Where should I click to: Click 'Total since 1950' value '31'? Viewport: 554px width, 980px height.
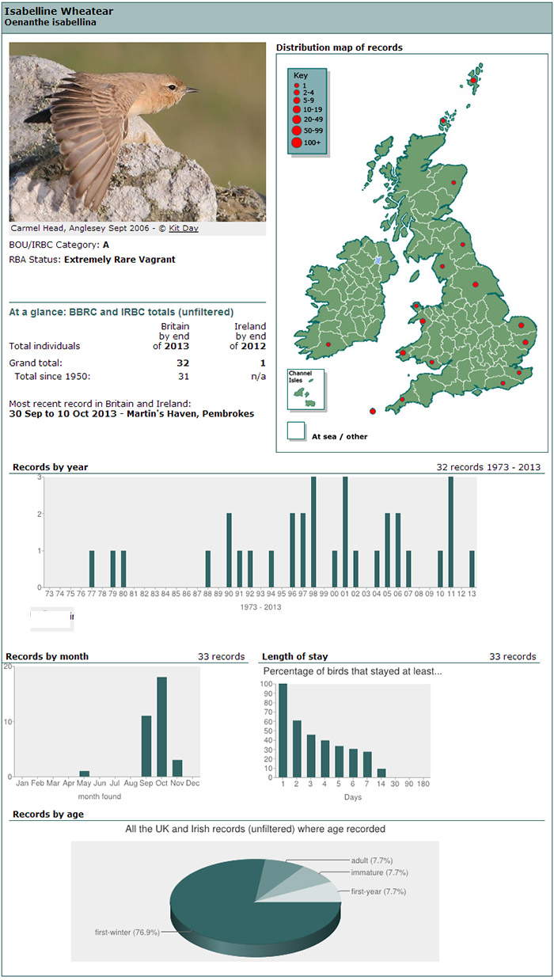point(184,376)
